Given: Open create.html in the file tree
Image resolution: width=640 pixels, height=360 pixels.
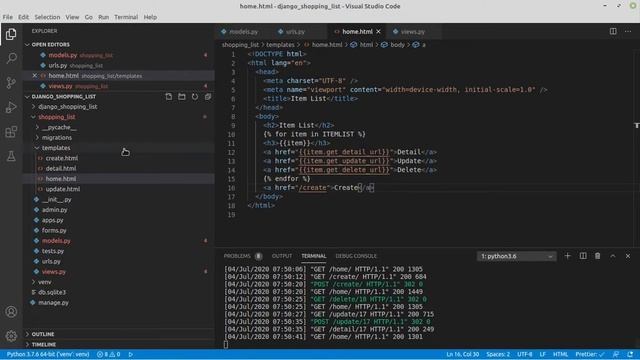Looking at the screenshot, I should coord(62,158).
